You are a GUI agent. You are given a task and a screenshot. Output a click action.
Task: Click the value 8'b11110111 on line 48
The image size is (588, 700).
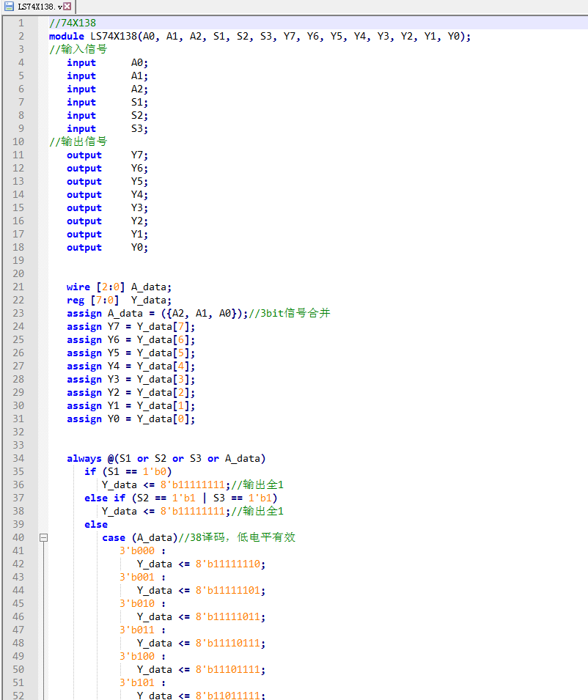[229, 643]
